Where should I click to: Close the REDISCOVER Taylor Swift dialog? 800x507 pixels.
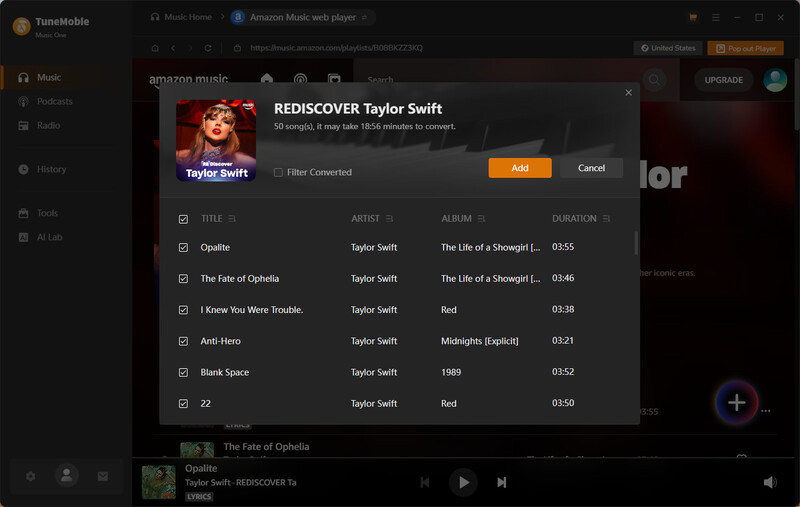coord(629,92)
